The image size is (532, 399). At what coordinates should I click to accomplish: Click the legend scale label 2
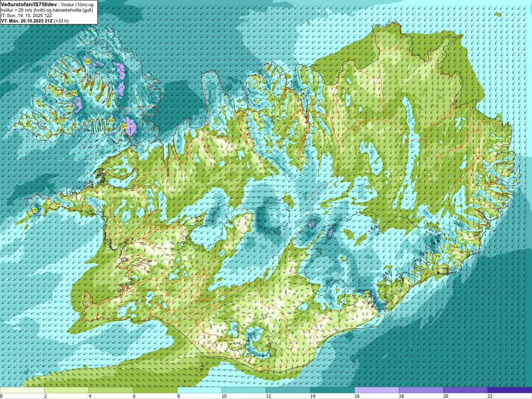[45, 396]
